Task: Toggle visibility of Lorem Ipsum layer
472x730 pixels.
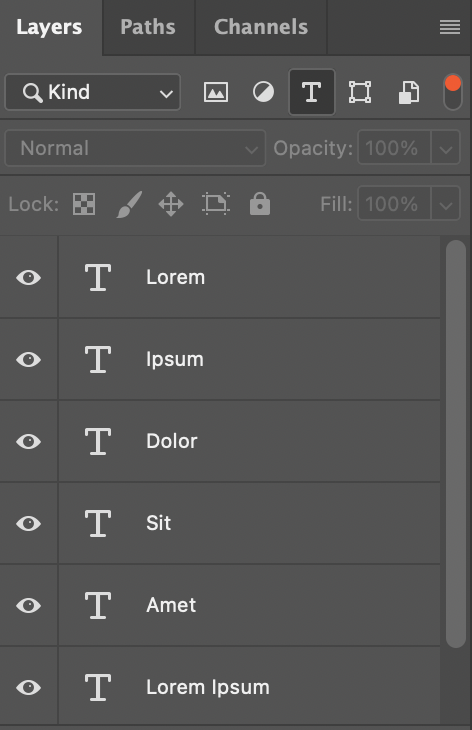Action: click(x=28, y=687)
